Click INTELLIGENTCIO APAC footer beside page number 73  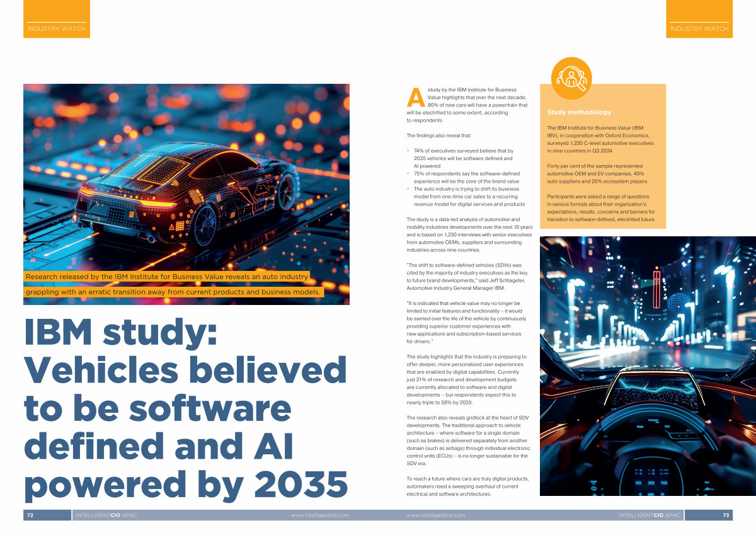[650, 515]
